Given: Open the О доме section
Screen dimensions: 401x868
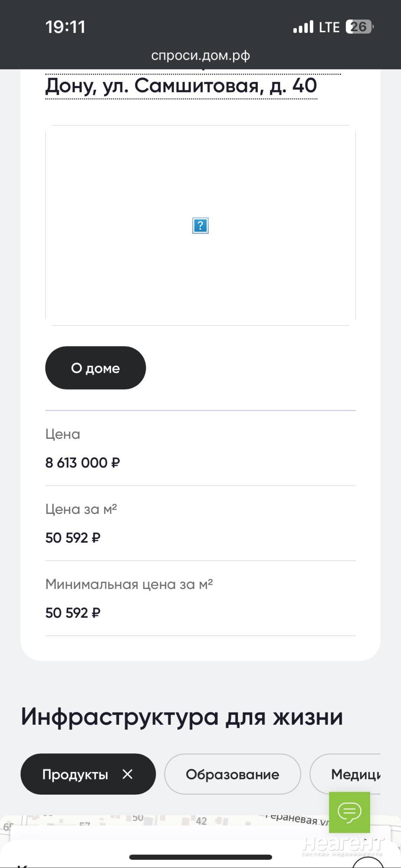Looking at the screenshot, I should [x=95, y=368].
